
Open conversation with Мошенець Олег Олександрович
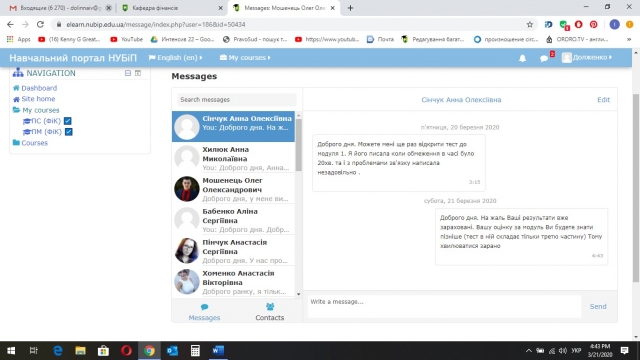(233, 189)
